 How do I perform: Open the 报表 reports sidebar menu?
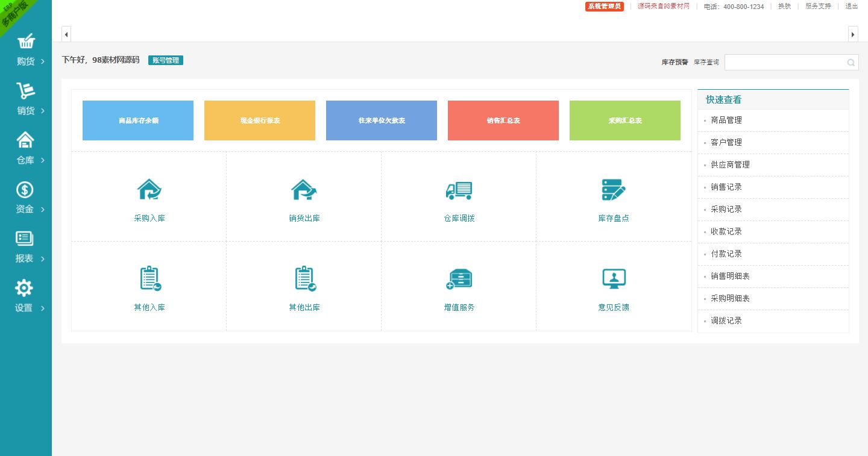(26, 248)
